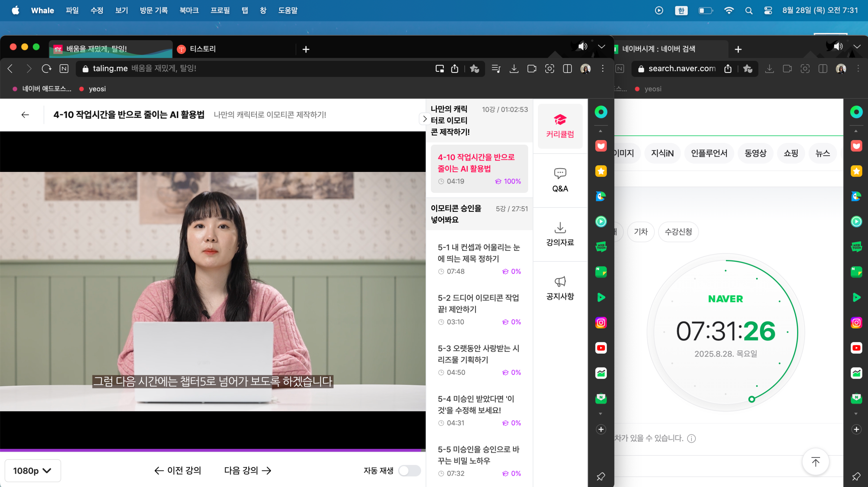868x487 pixels.
Task: Toggle Whale split view icon in toolbar
Action: pyautogui.click(x=567, y=69)
